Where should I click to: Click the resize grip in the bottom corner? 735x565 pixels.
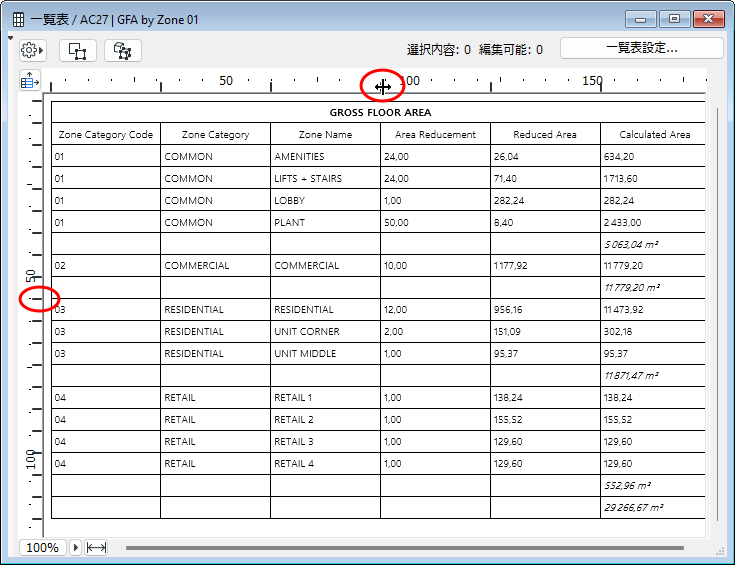pos(720,552)
